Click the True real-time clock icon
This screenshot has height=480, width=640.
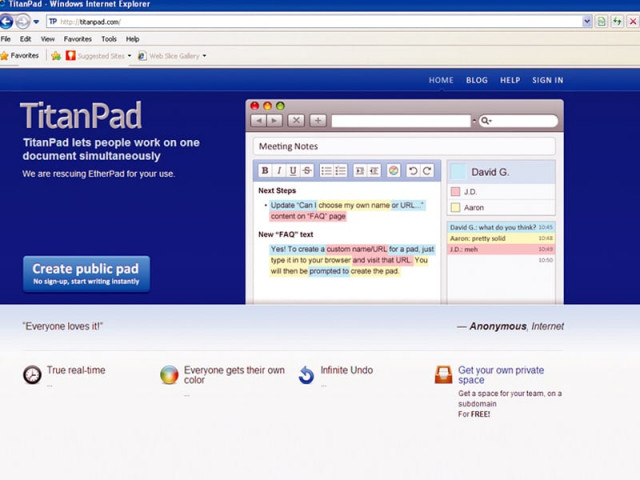coord(32,375)
